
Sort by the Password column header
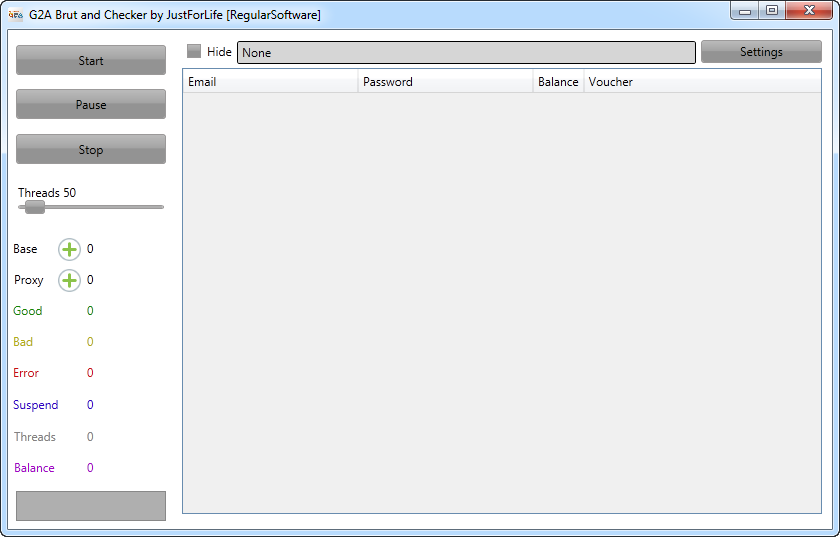point(445,81)
